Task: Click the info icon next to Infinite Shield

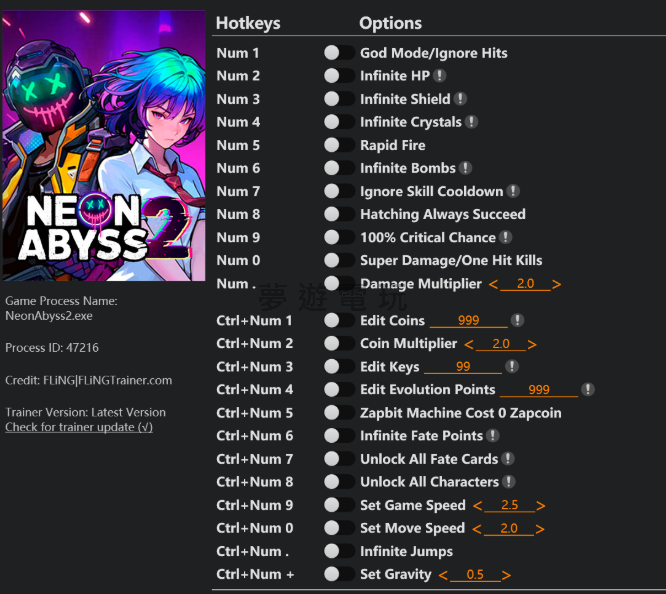Action: 460,99
